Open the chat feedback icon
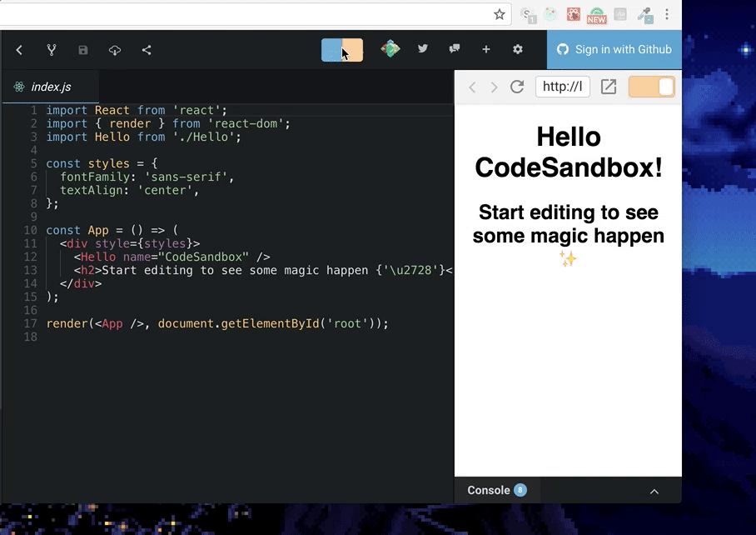The image size is (756, 535). click(454, 48)
